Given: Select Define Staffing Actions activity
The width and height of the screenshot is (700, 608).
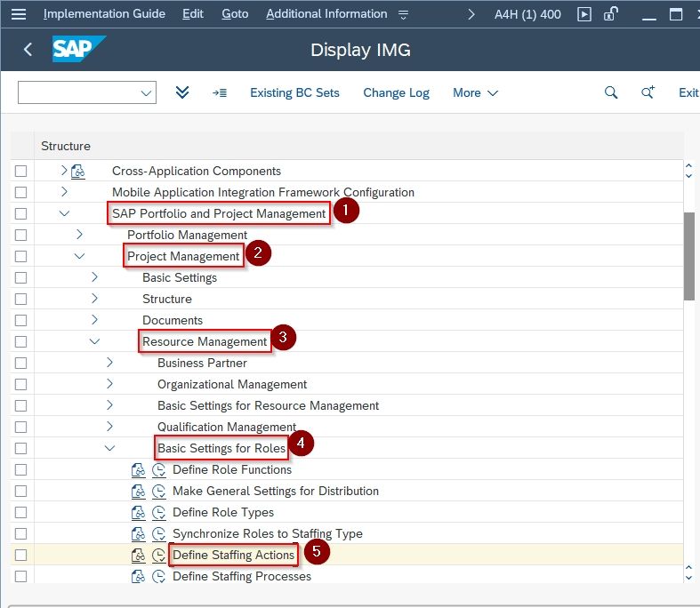Looking at the screenshot, I should [x=234, y=556].
